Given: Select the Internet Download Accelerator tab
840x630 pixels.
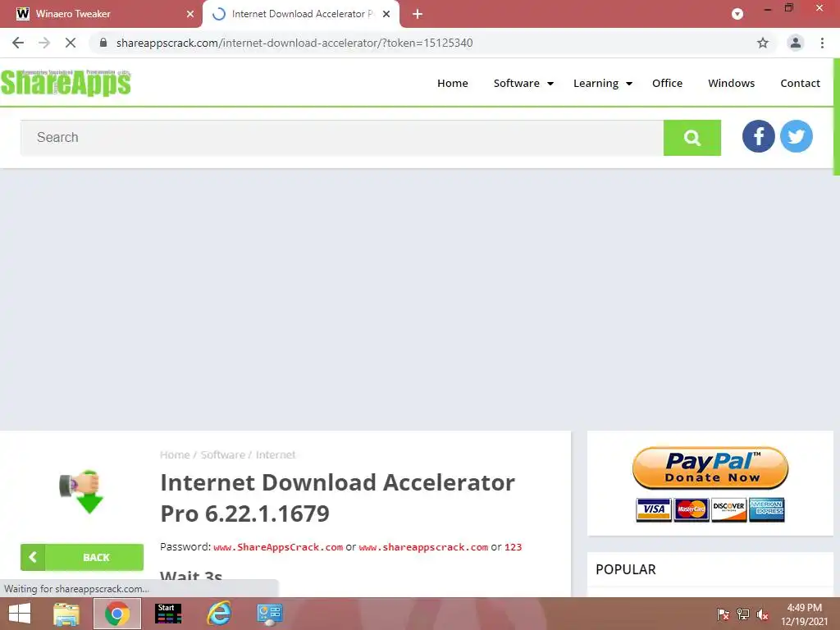Looking at the screenshot, I should (x=301, y=14).
